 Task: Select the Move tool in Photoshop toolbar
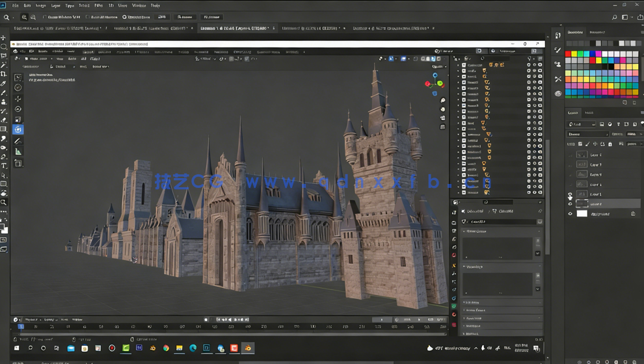(4, 37)
